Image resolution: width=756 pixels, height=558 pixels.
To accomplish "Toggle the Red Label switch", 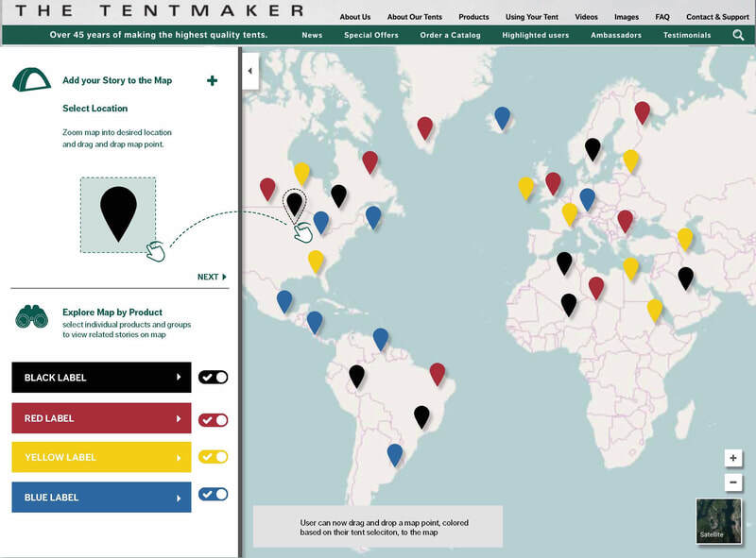I will coord(214,420).
